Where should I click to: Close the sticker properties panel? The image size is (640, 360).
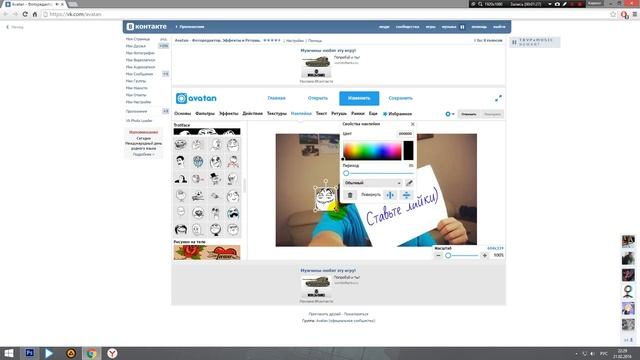tap(412, 124)
